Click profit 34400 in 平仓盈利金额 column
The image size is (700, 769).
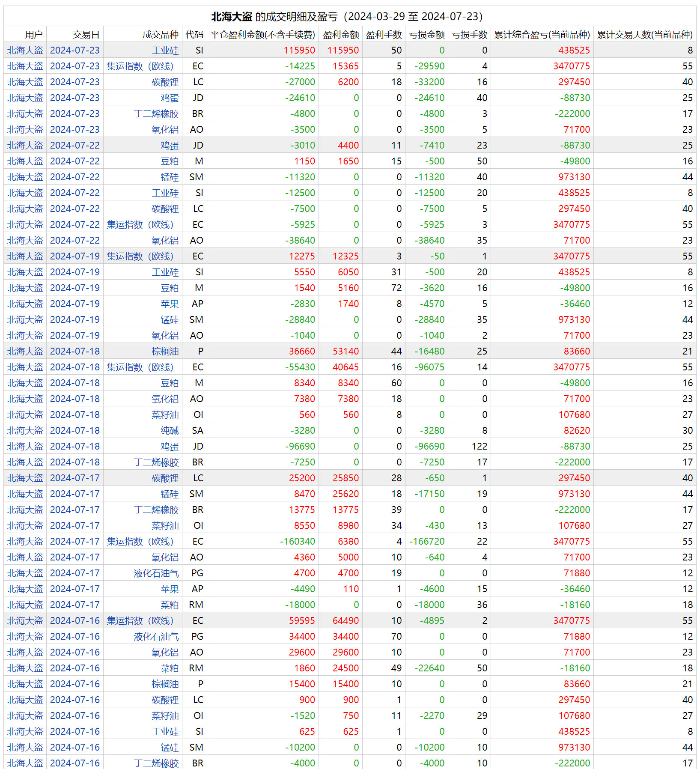click(302, 636)
